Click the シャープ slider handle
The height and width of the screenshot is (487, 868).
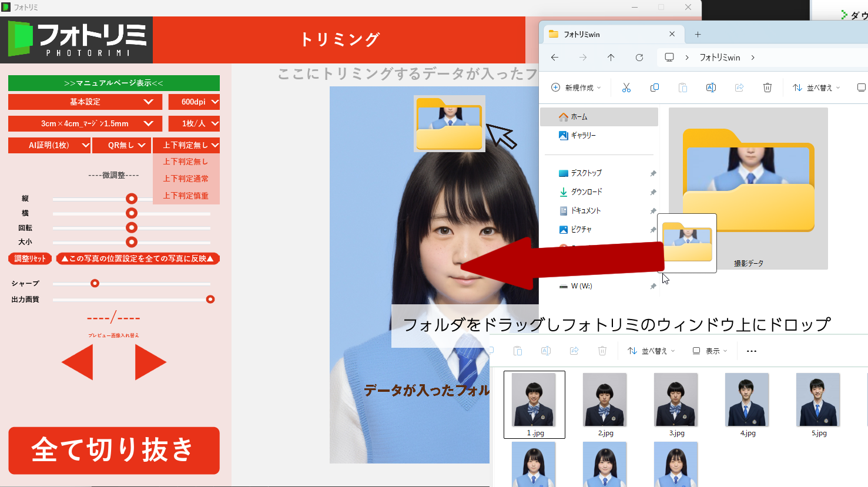coord(95,284)
